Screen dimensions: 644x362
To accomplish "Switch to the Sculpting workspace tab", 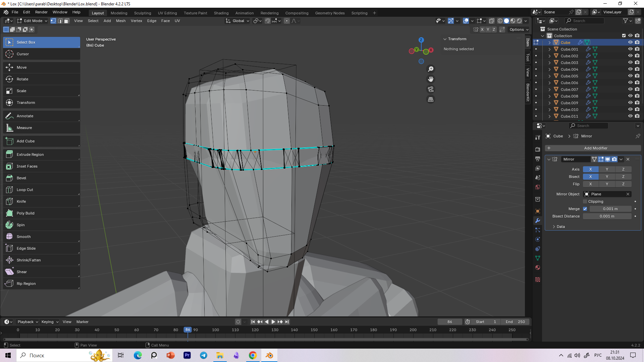I will tap(143, 13).
